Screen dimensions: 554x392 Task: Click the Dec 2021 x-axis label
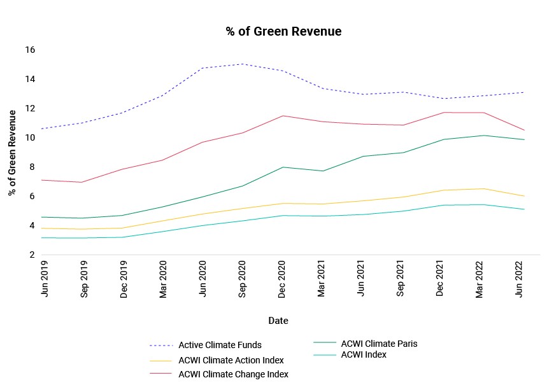[x=439, y=279]
